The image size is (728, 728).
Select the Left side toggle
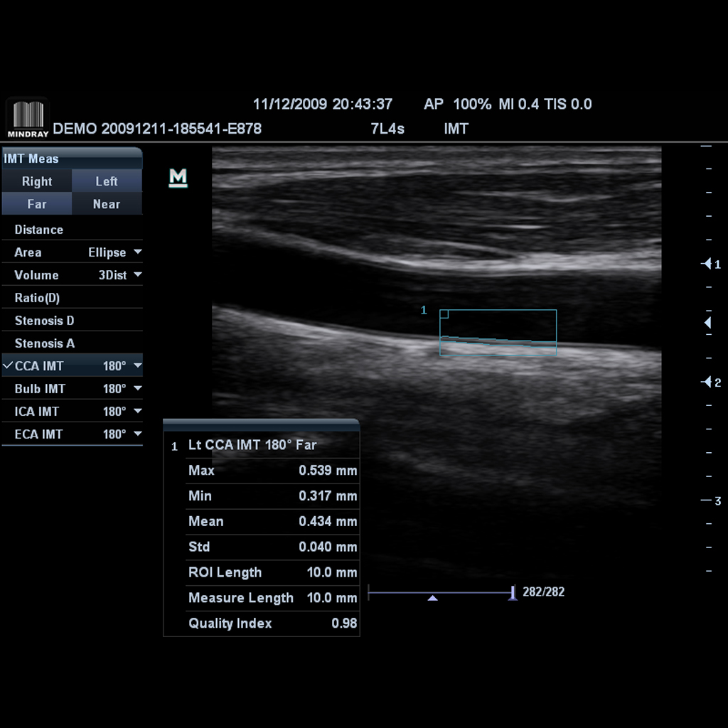click(x=107, y=181)
